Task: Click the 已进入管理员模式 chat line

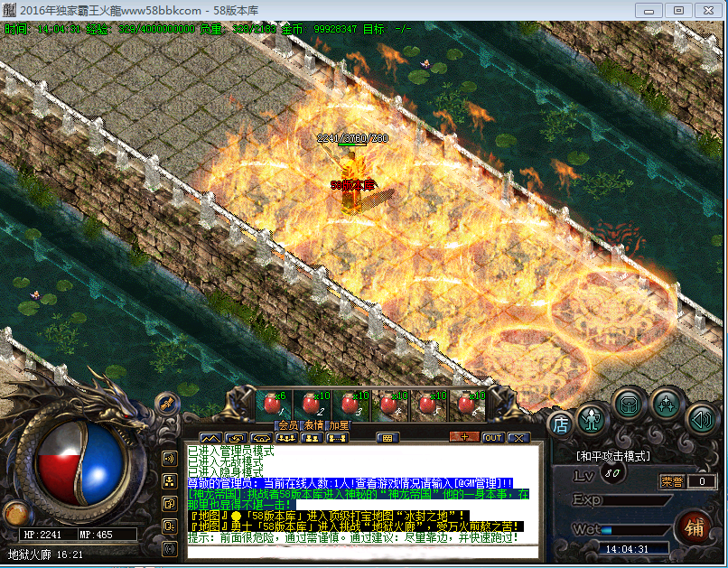Action: point(230,451)
